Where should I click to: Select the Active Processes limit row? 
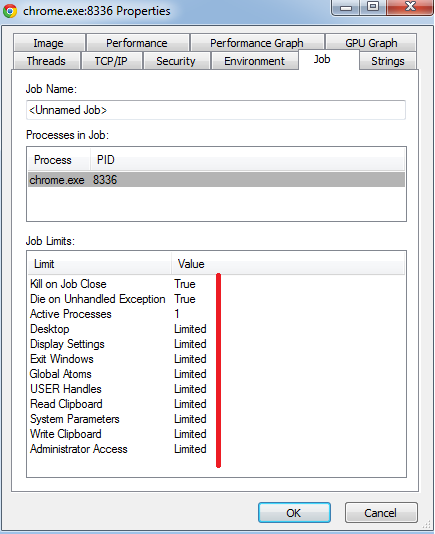[x=216, y=314]
